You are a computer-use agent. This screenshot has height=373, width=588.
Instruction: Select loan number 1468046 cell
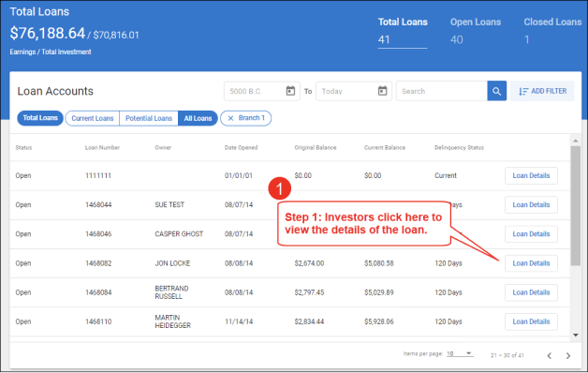(98, 234)
